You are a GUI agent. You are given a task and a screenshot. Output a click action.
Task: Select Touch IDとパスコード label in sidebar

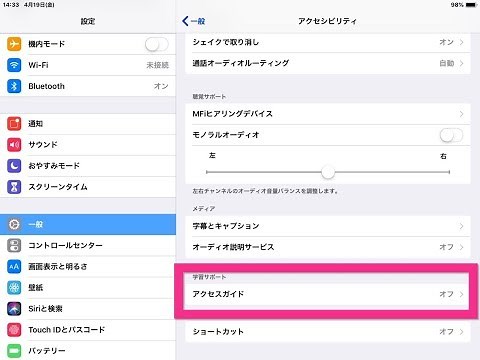67,329
